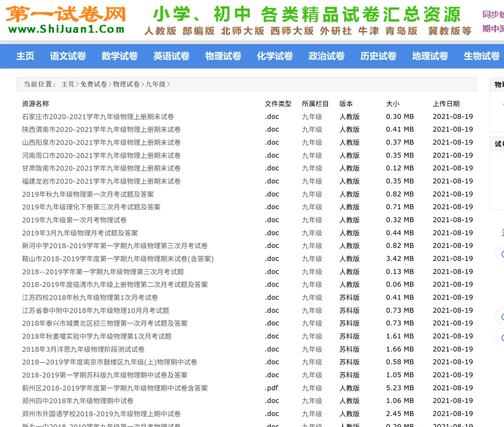The image size is (504, 427).
Task: Switch to the 语文试卷 section
Action: point(67,56)
